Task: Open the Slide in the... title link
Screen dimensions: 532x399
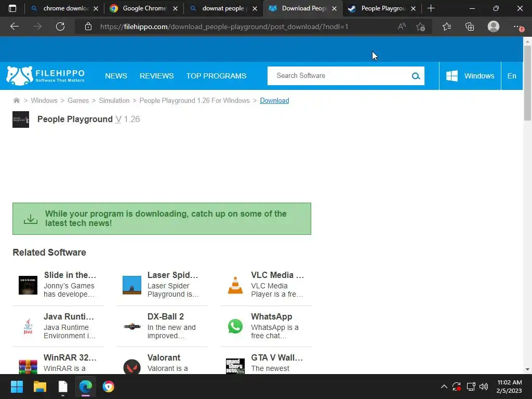Action: tap(70, 275)
